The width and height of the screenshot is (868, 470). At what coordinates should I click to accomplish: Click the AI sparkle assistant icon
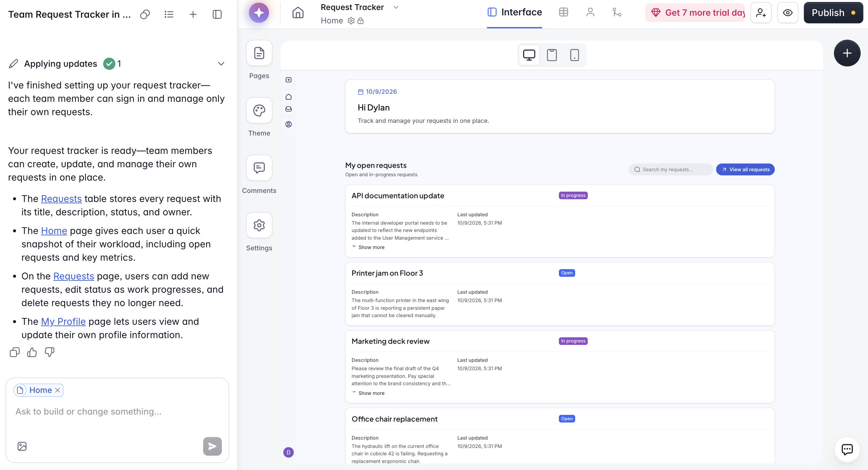coord(259,13)
